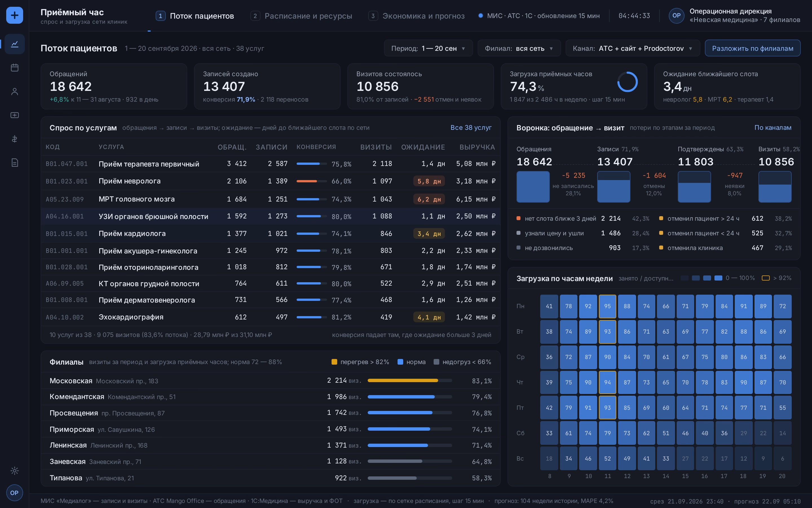Click the Московская branch load bar
The image size is (812, 508).
(410, 381)
